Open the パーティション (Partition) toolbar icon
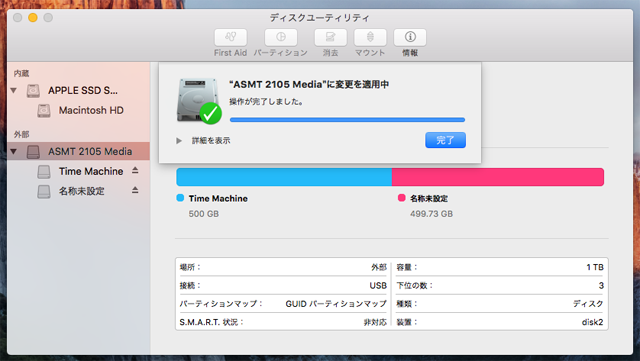Image resolution: width=640 pixels, height=361 pixels. (280, 38)
